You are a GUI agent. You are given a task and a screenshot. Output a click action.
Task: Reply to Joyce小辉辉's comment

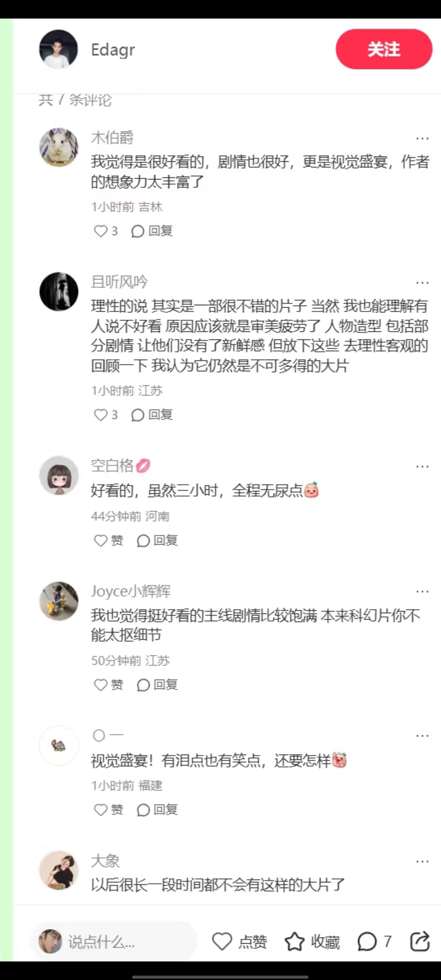(x=157, y=685)
